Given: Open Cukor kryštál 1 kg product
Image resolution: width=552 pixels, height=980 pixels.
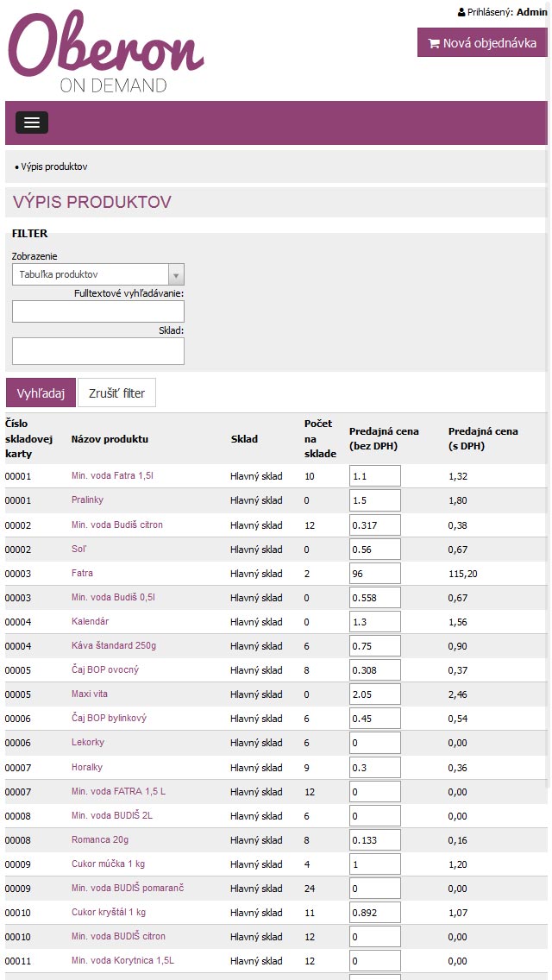Looking at the screenshot, I should click(108, 912).
